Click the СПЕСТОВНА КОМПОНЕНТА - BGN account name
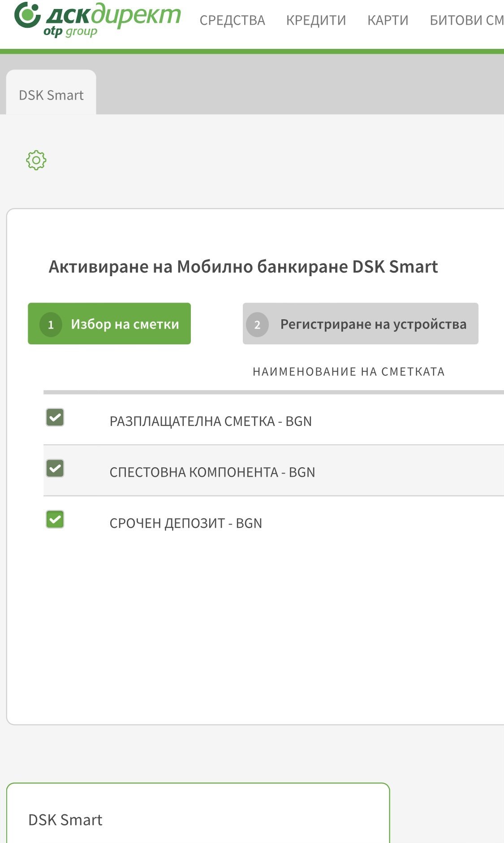Screen dimensions: 504x843 (x=212, y=472)
